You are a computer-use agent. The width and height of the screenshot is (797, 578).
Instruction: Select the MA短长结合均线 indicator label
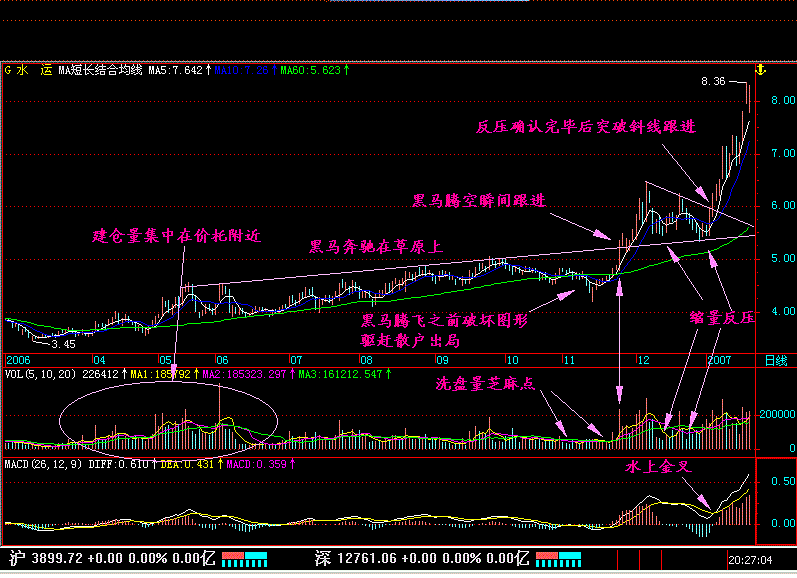(101, 71)
